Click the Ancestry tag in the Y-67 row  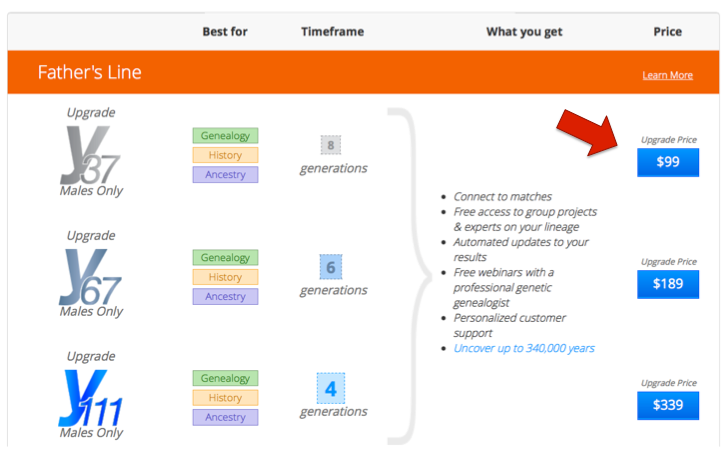225,296
